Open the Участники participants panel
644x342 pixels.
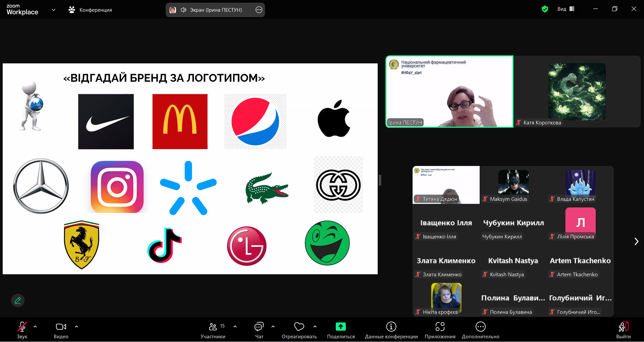[213, 330]
